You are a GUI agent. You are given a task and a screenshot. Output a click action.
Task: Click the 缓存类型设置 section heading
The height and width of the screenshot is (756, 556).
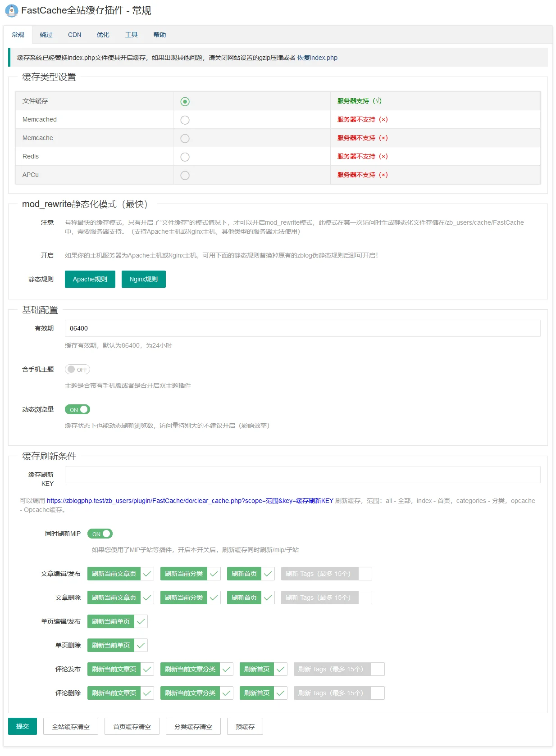click(x=49, y=77)
